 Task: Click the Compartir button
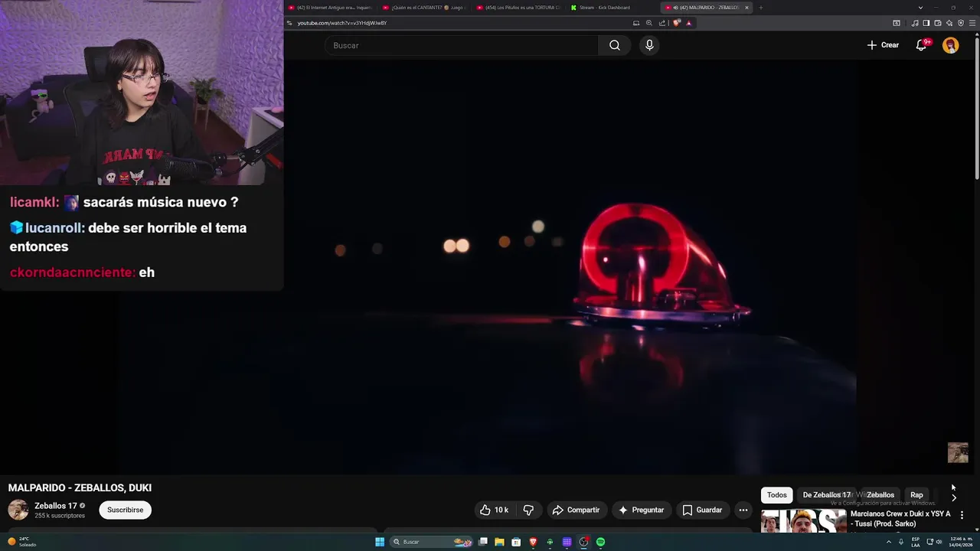click(576, 510)
